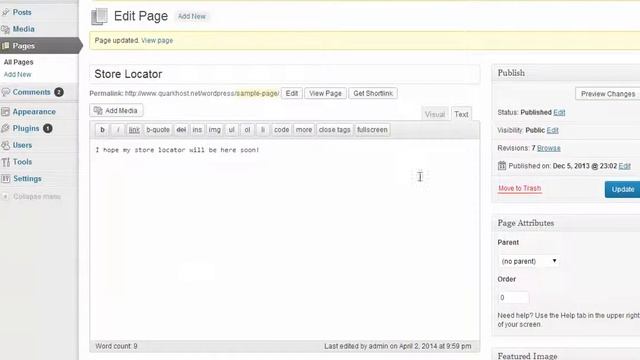Image resolution: width=640 pixels, height=360 pixels.
Task: Click the blue Update button
Action: (622, 189)
